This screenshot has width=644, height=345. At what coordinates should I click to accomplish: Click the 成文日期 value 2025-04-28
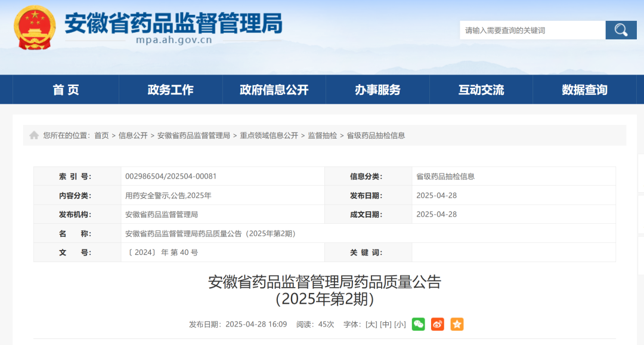[436, 215]
